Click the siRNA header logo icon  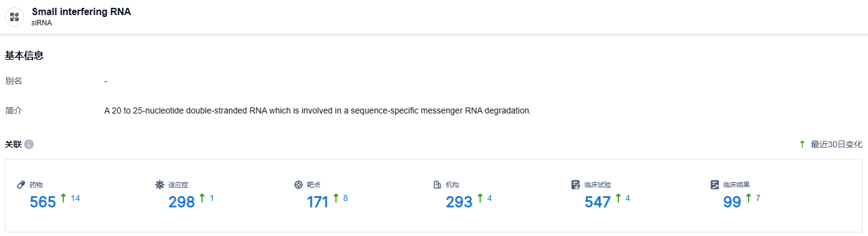pyautogui.click(x=15, y=16)
